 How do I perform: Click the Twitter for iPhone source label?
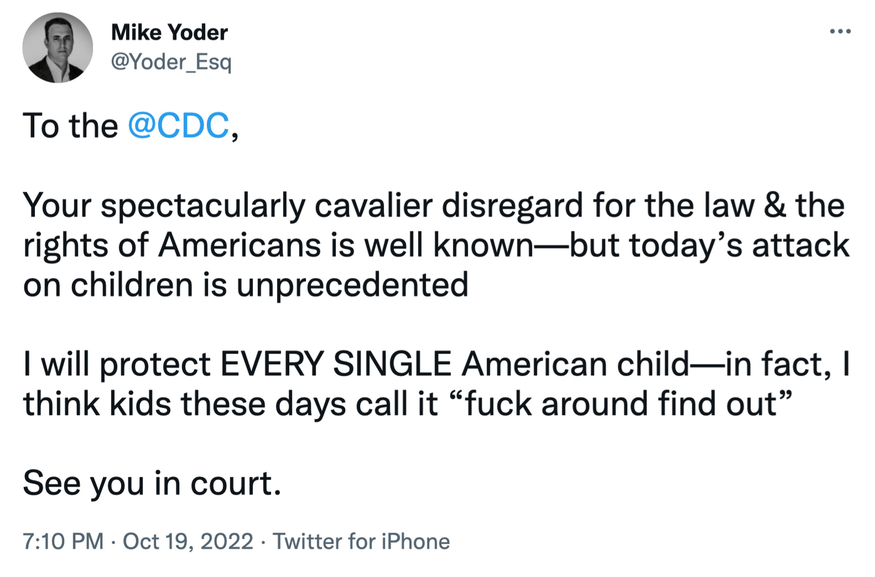click(361, 541)
